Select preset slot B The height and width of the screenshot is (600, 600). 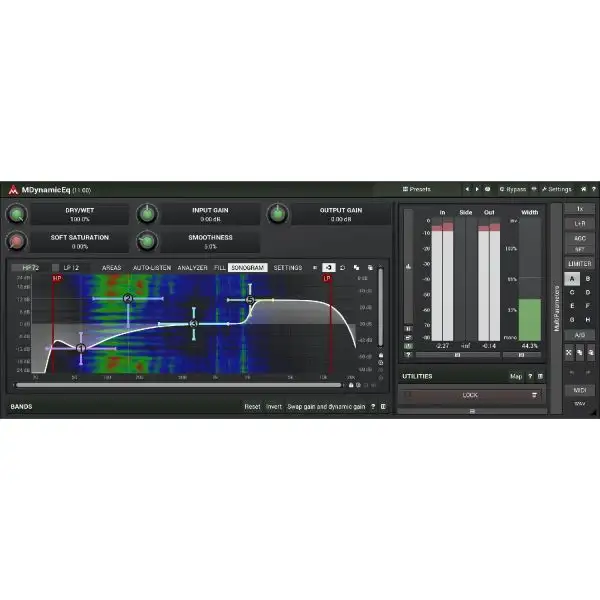click(x=587, y=279)
